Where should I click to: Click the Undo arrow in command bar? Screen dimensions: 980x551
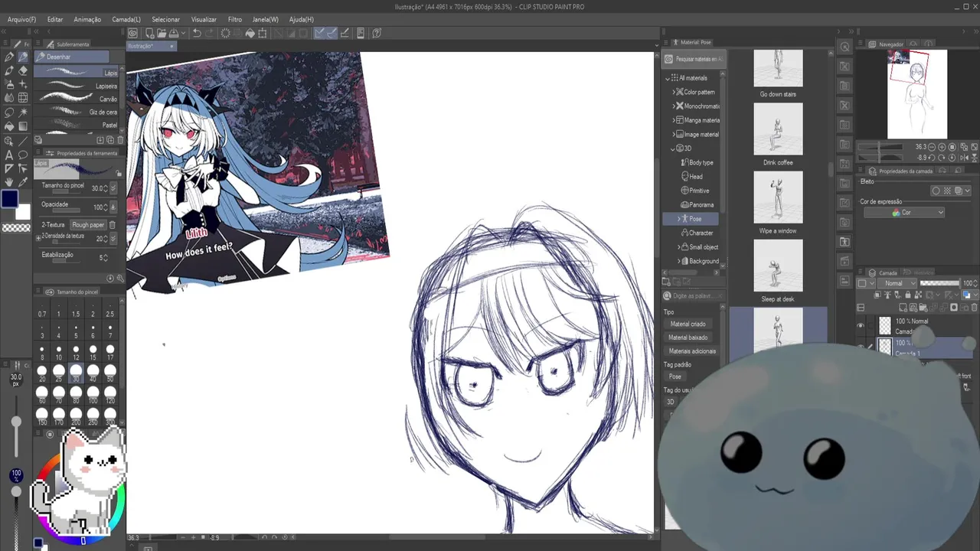(x=197, y=33)
